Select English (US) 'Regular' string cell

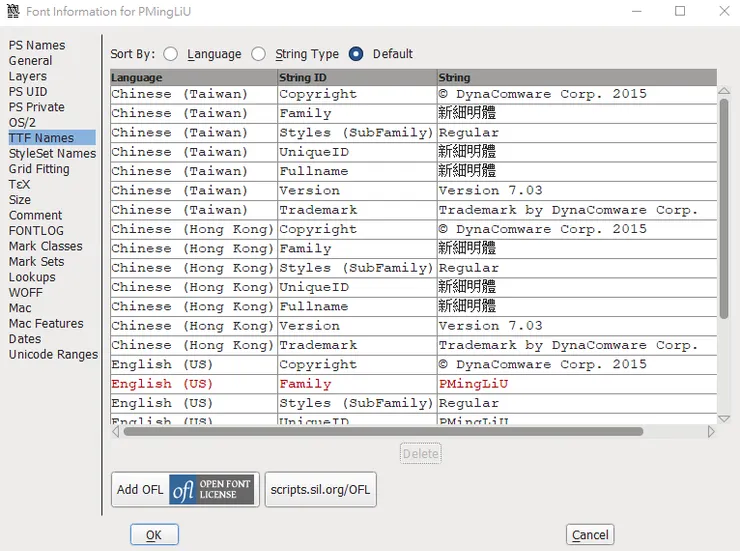[577, 403]
